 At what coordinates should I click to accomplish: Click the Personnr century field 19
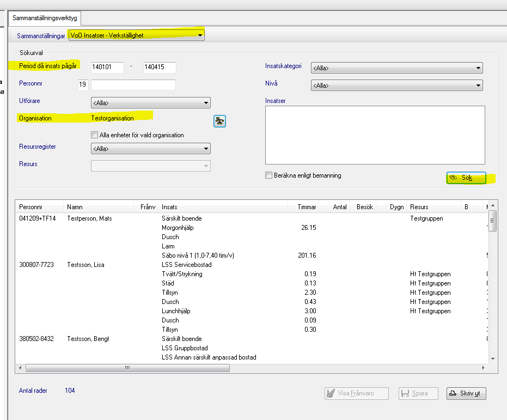point(83,85)
